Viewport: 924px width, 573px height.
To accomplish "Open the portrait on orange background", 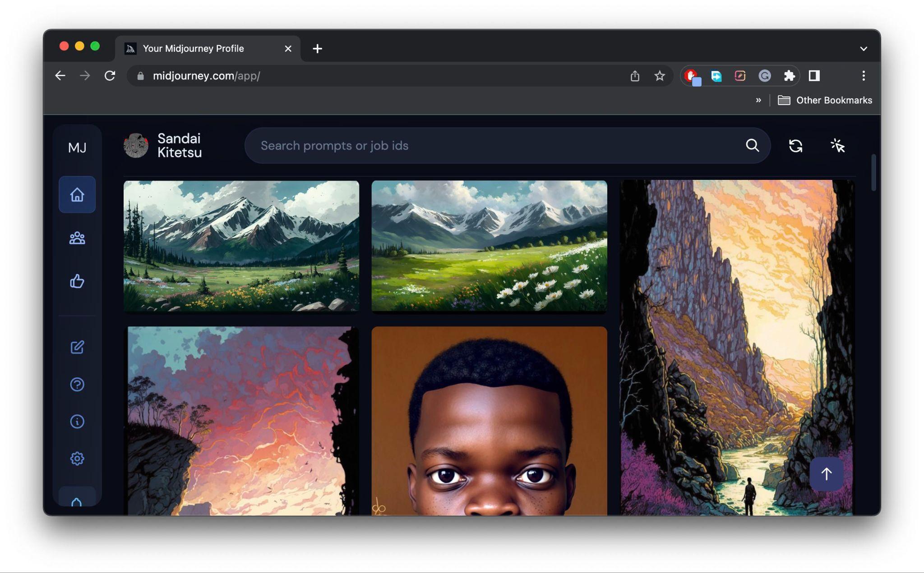I will pyautogui.click(x=489, y=421).
